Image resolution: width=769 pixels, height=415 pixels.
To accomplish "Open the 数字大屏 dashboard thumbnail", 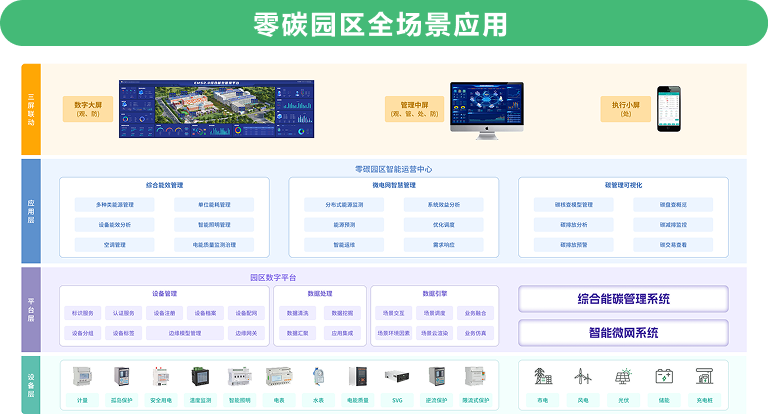I will 216,109.
